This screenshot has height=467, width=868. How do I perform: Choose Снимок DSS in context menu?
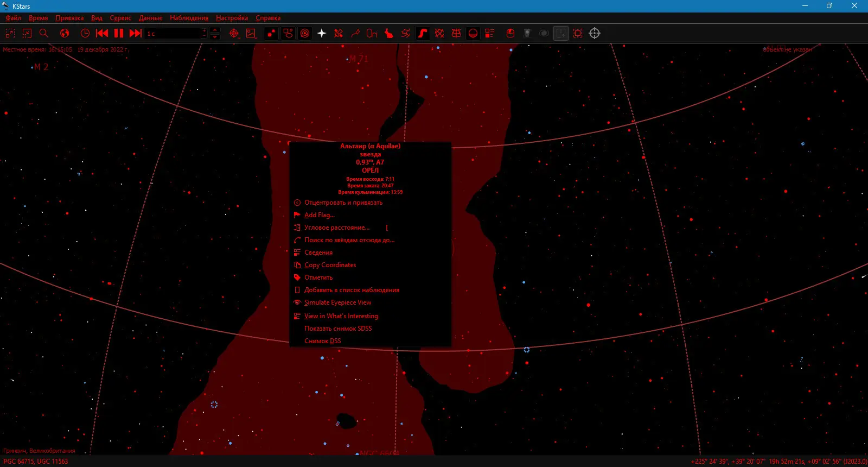(x=370, y=341)
